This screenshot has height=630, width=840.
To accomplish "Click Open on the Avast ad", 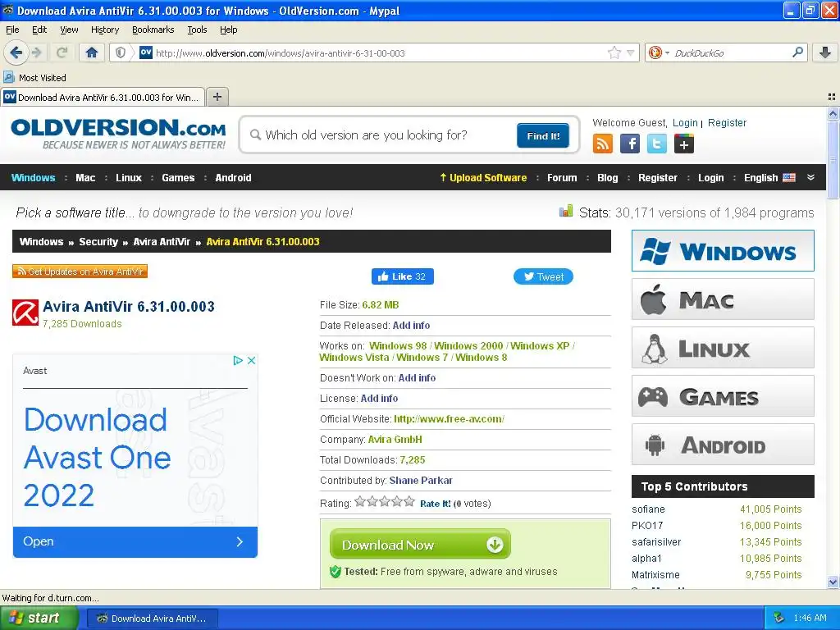I will click(135, 541).
